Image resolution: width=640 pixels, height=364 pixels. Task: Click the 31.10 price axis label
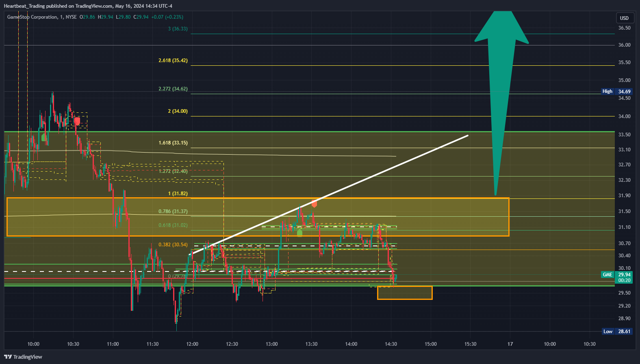pyautogui.click(x=625, y=227)
